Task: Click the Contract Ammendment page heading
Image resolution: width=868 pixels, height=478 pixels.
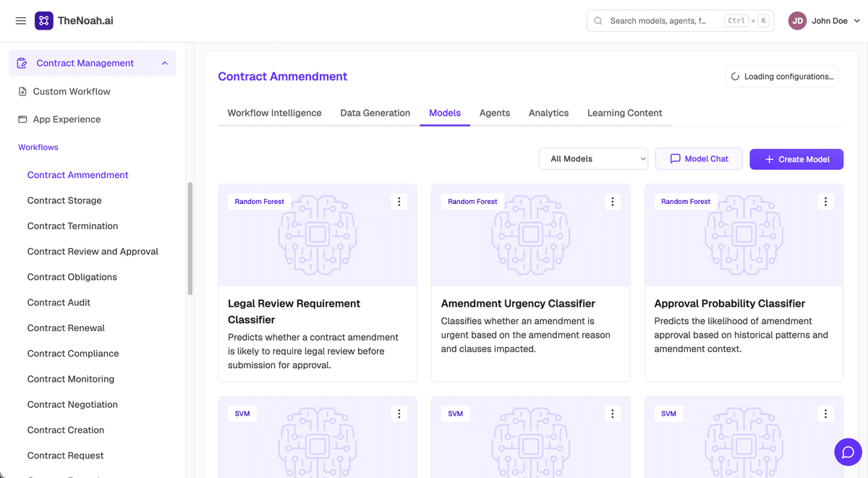Action: click(283, 77)
